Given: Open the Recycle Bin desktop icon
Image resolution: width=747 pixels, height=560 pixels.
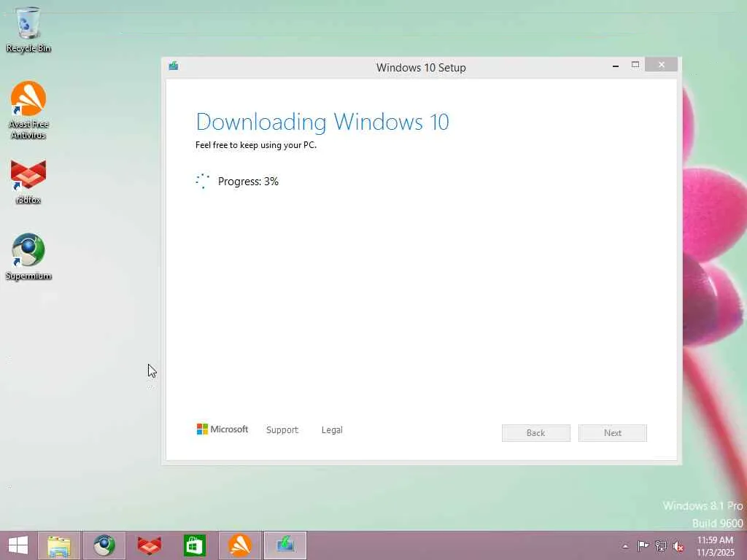Looking at the screenshot, I should [x=28, y=29].
